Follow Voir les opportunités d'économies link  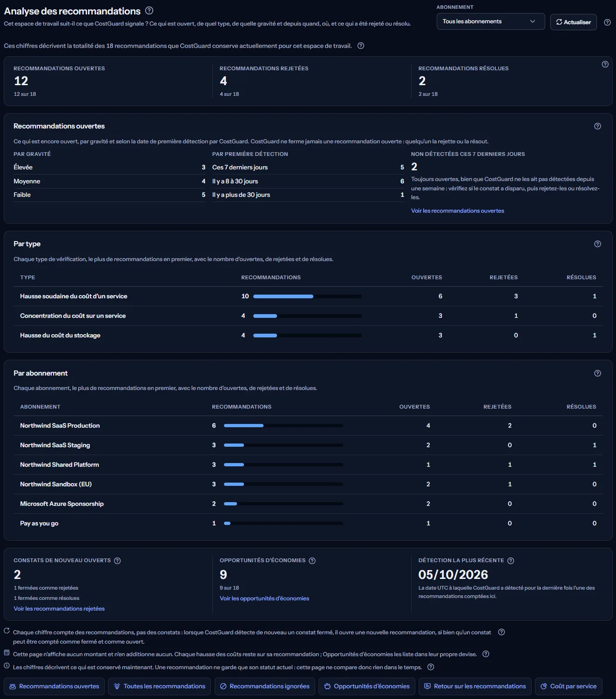pos(264,598)
